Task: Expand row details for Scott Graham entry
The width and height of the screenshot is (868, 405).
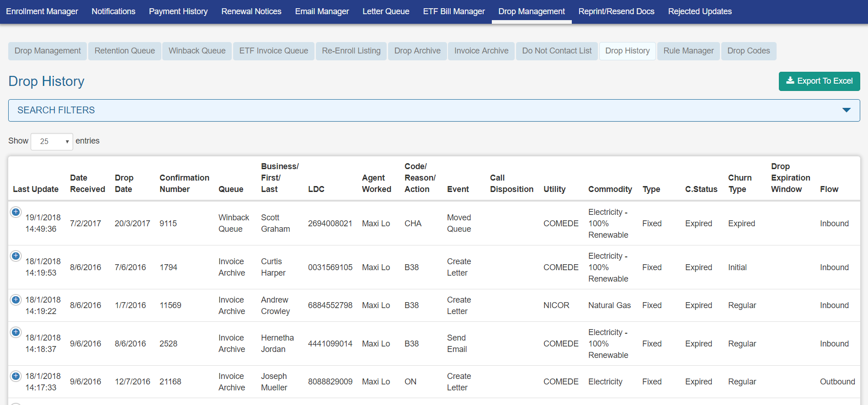Action: tap(16, 212)
